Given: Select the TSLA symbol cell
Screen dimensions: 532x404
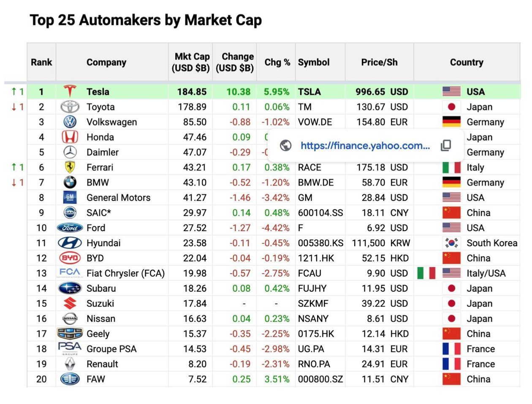Looking at the screenshot, I should click(x=309, y=92).
